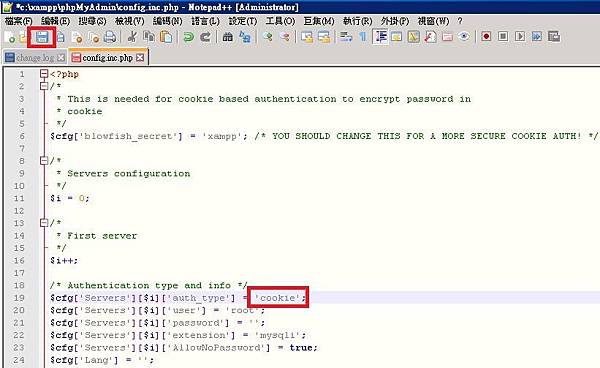Open the 語言(L) menu
Viewport: 600px width, 368px height.
pyautogui.click(x=205, y=21)
